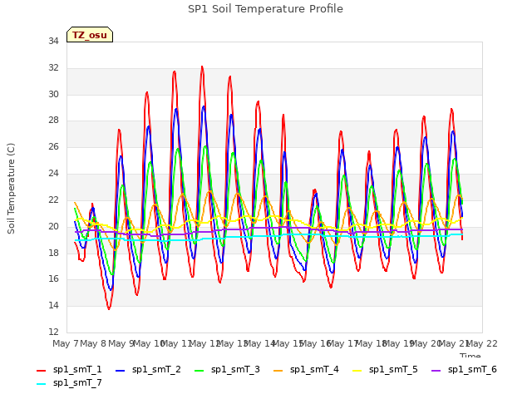
Task: Click the orange swatch for sp1_smT_4
Action: click(x=278, y=371)
